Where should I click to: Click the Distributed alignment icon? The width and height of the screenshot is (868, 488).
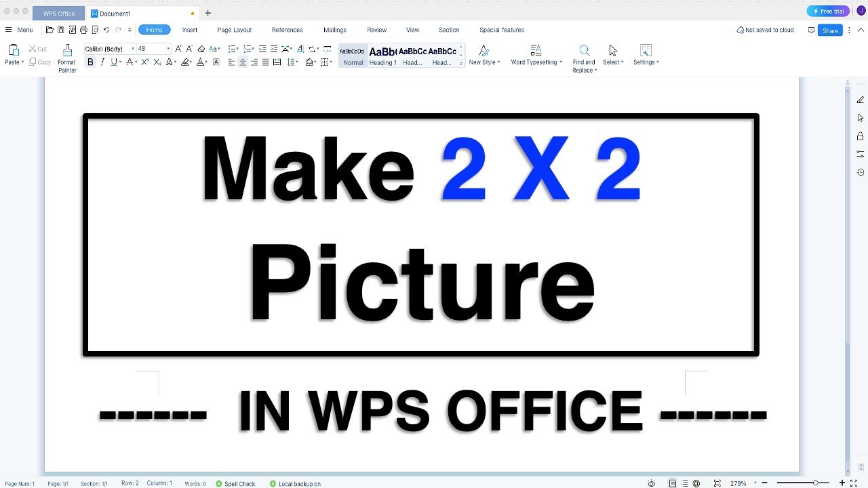point(277,62)
